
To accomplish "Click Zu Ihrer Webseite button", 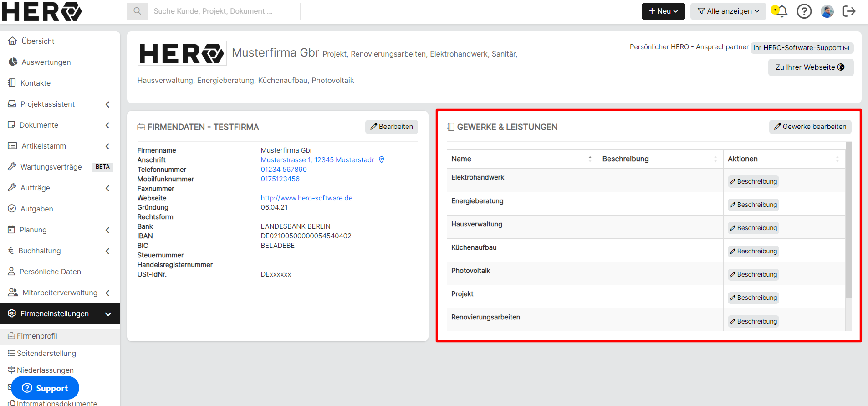I will click(x=811, y=67).
